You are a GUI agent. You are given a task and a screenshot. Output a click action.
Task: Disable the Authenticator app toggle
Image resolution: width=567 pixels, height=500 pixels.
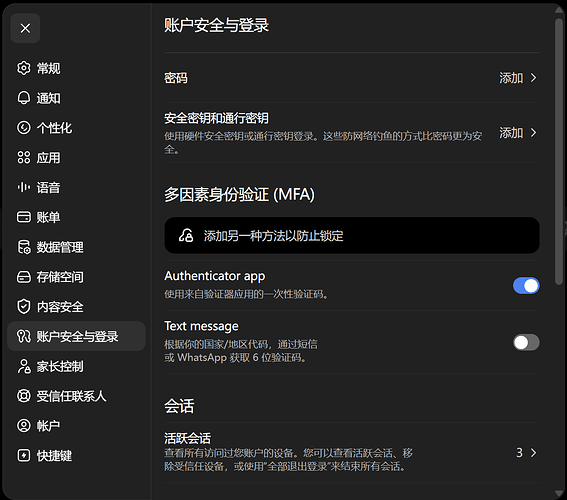(526, 286)
